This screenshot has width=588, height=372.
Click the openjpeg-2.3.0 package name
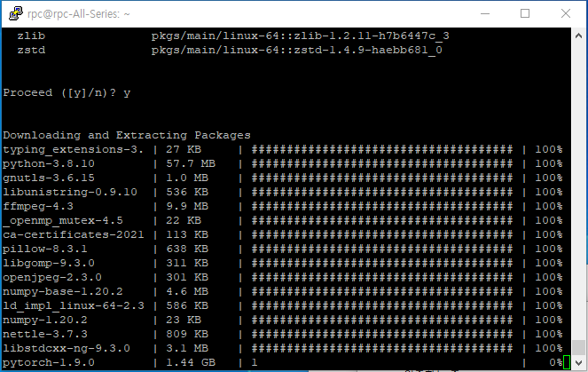click(52, 277)
